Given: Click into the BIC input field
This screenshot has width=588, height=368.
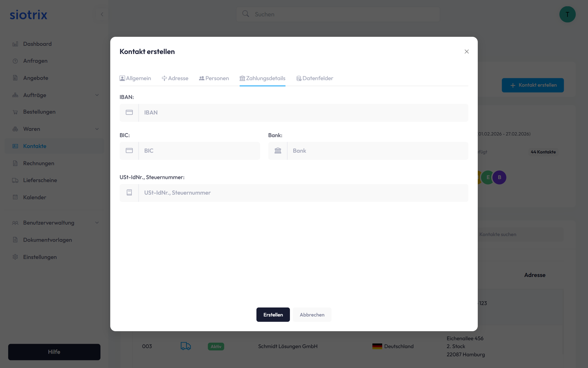Looking at the screenshot, I should click(x=199, y=151).
